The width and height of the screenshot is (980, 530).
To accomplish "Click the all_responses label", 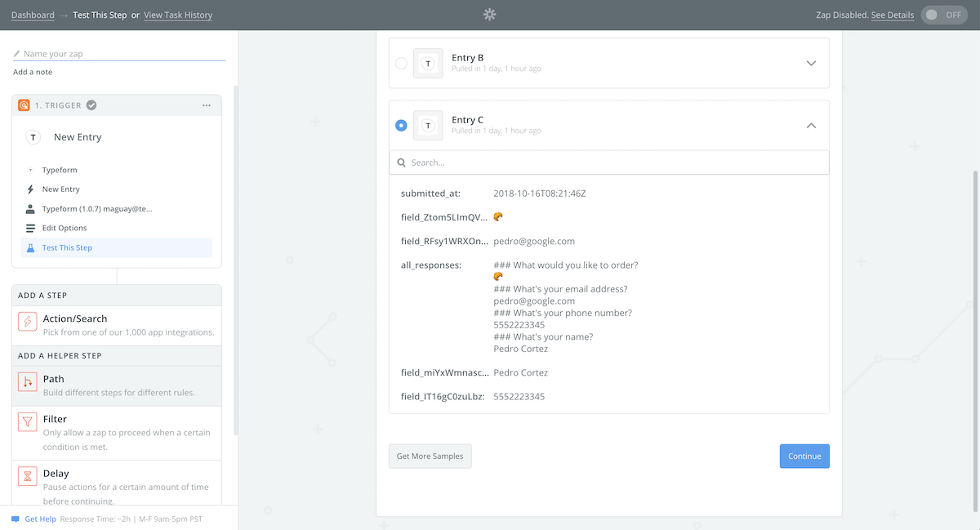I will (x=431, y=265).
